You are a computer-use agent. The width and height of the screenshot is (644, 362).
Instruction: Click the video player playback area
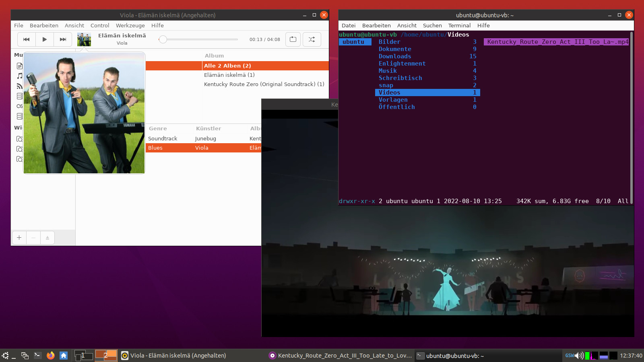[x=448, y=223]
